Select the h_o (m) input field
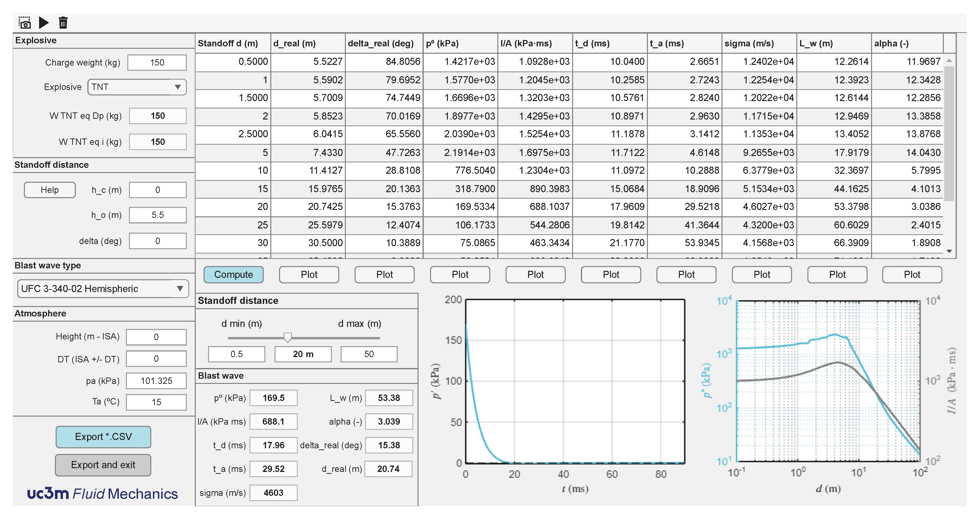Viewport: 980px width, 520px height. click(x=157, y=215)
